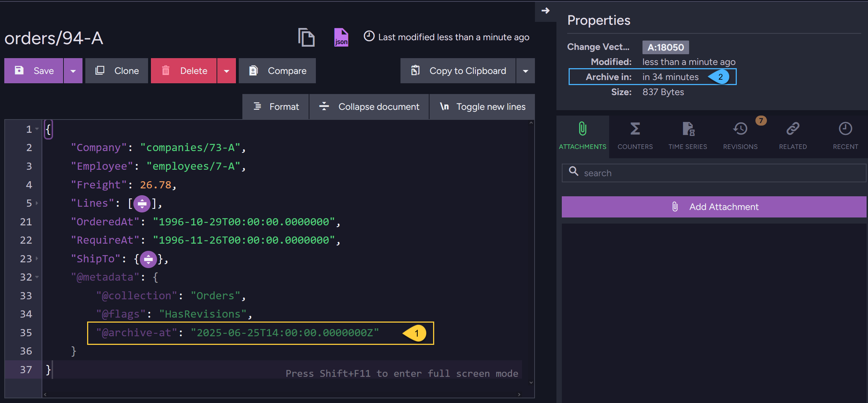Click the 'in 34 minutes' archive value
The height and width of the screenshot is (403, 868).
pos(670,77)
